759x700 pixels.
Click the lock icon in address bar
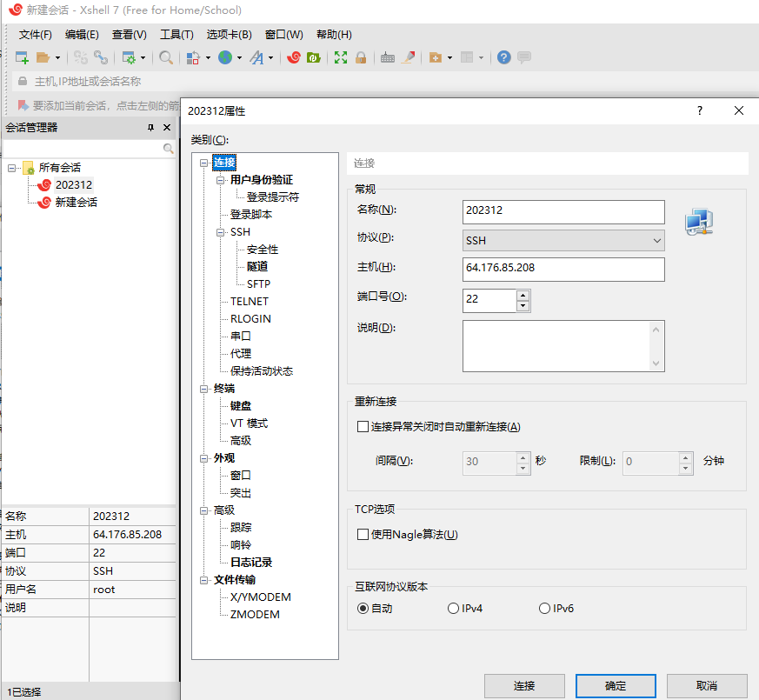pyautogui.click(x=23, y=81)
